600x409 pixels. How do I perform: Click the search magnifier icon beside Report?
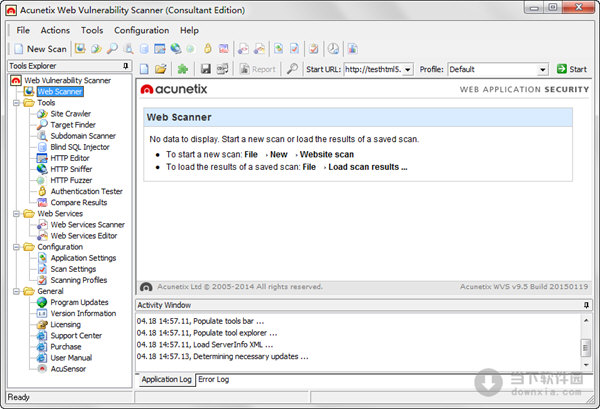(x=292, y=69)
